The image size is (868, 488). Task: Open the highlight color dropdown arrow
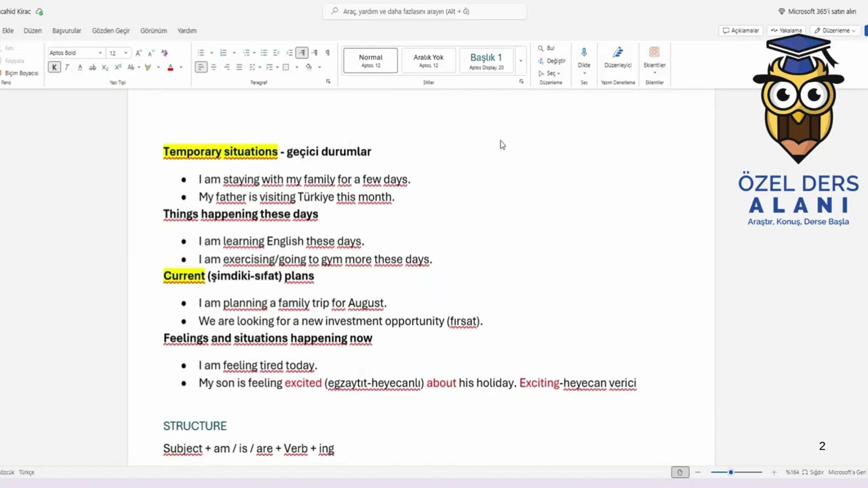point(158,67)
